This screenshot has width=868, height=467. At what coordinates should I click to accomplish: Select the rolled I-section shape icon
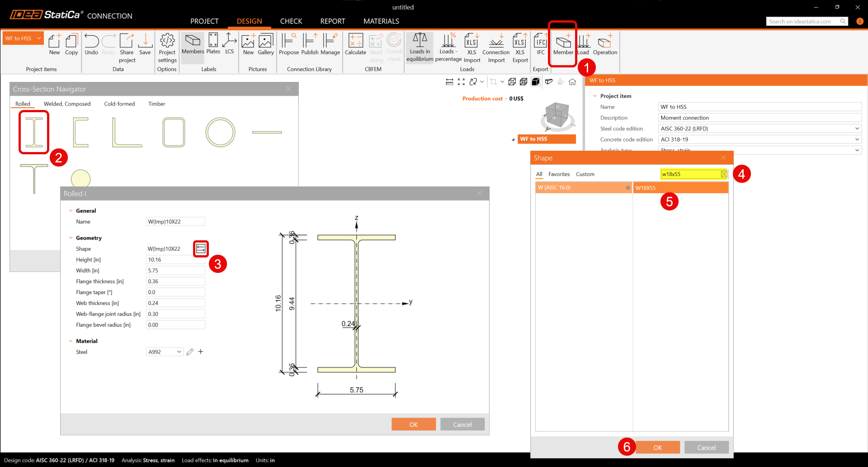click(34, 132)
